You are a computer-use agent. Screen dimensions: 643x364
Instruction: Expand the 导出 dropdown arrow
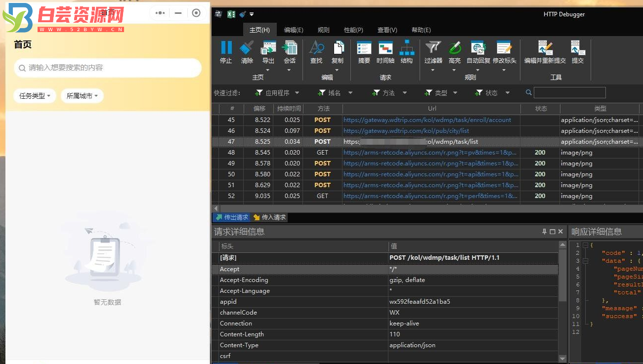(x=268, y=70)
